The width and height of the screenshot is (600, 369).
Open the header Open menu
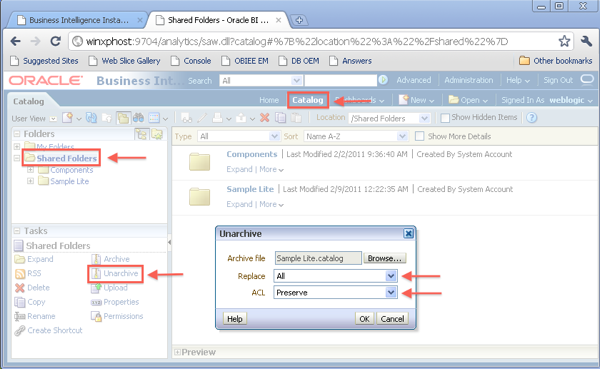(x=468, y=100)
